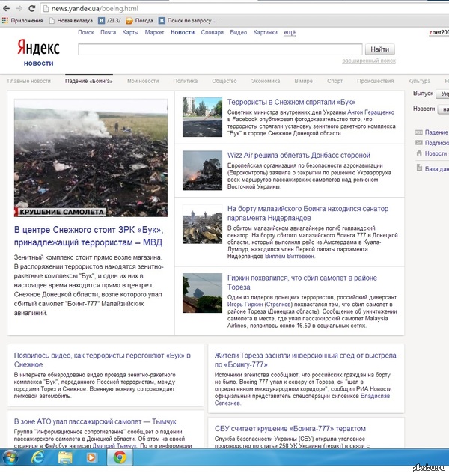
Task: Switch to the Политика news tab
Action: (x=185, y=81)
